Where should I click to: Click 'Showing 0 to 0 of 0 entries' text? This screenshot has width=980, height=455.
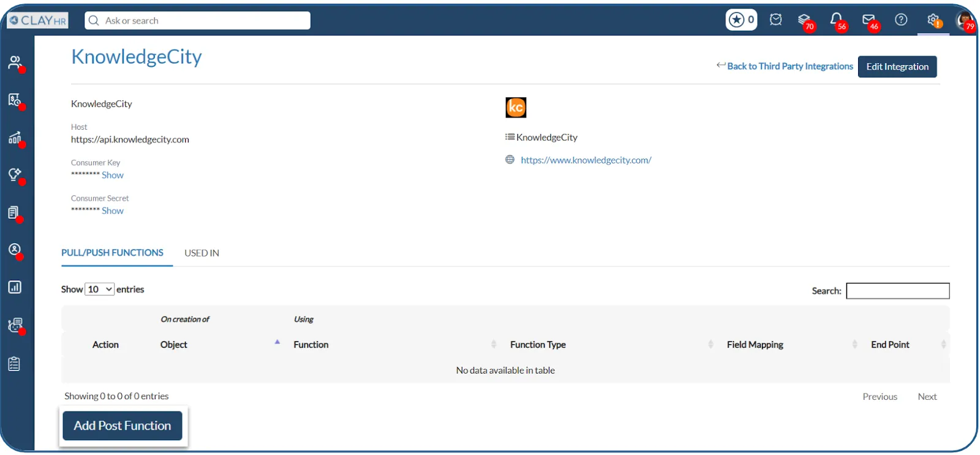click(116, 396)
